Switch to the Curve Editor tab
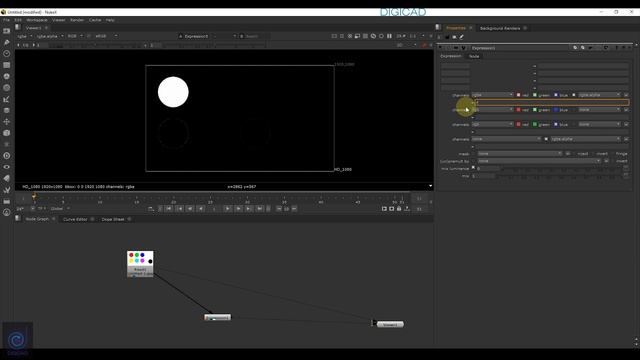This screenshot has width=640, height=360. tap(75, 219)
